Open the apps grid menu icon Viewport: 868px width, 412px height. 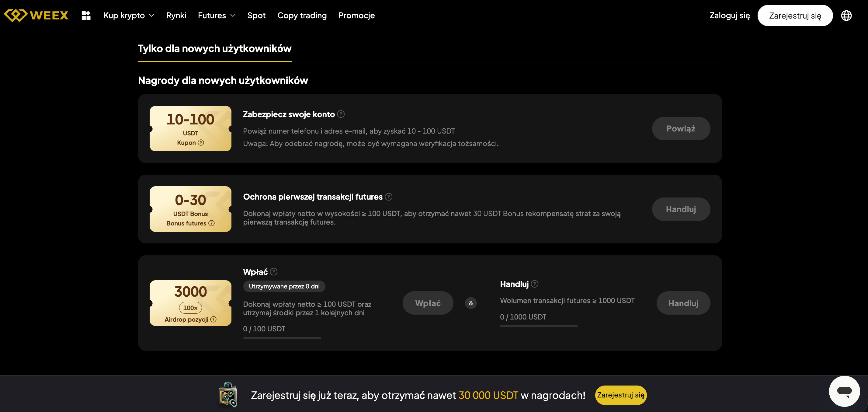(x=86, y=16)
